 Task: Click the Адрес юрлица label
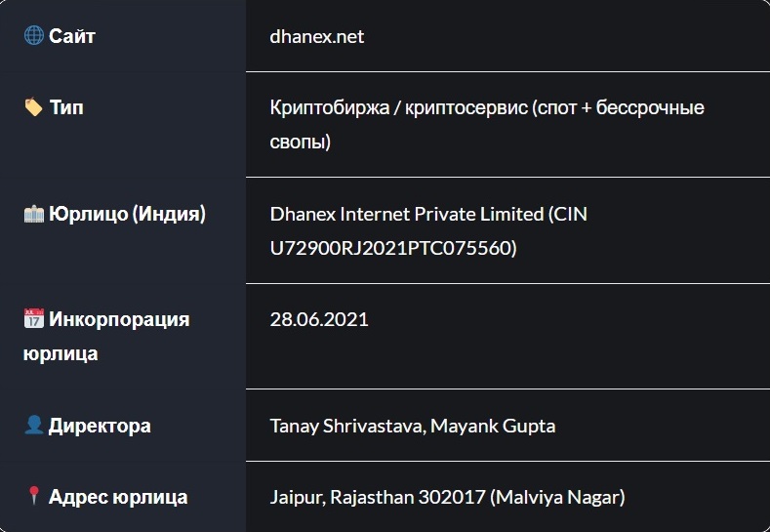tap(118, 497)
